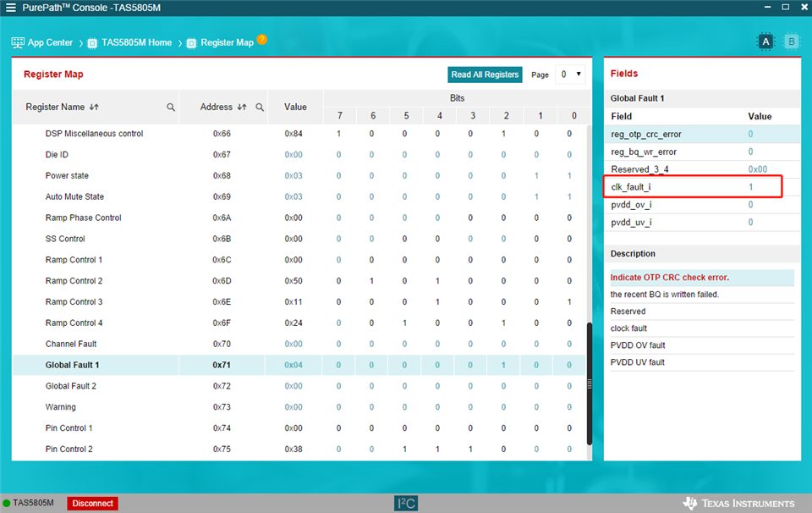This screenshot has height=513, width=812.
Task: Toggle bit 3 of Pin Control 2
Action: click(x=470, y=450)
